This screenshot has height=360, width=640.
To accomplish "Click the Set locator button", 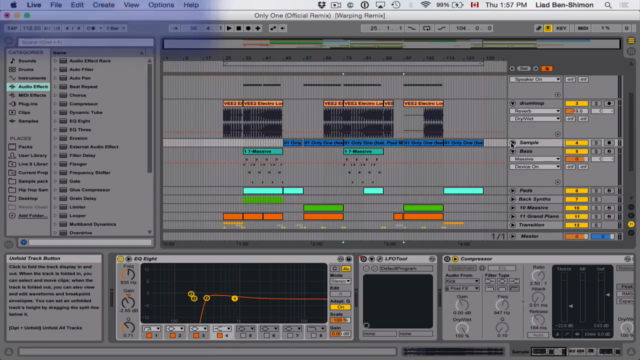I will (x=524, y=69).
